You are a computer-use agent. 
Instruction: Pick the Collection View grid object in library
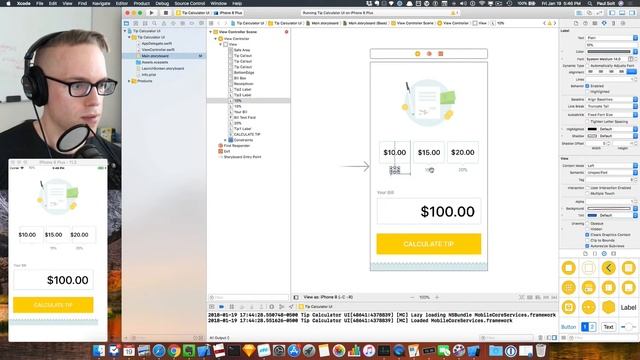click(x=569, y=287)
